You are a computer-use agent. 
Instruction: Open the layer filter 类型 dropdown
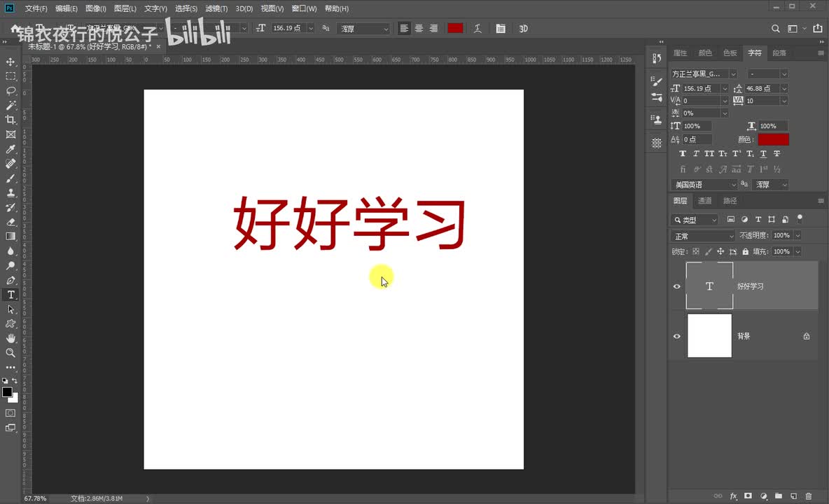coord(694,220)
